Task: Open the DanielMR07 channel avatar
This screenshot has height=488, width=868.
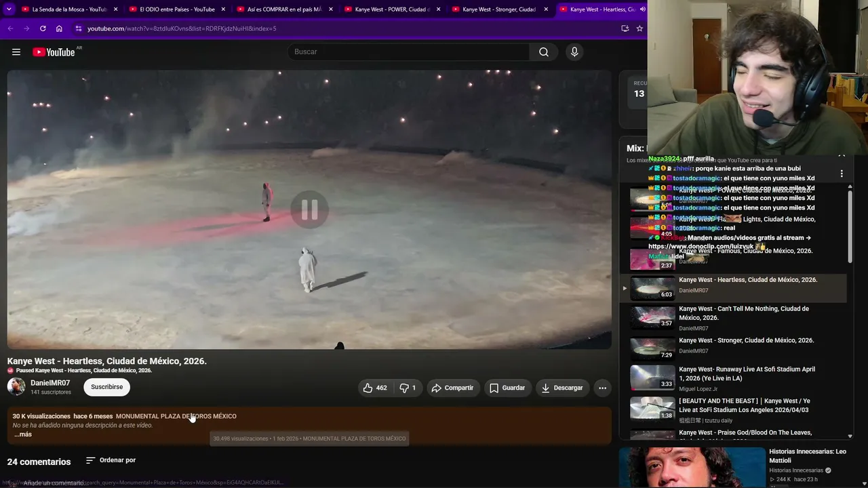Action: (16, 387)
